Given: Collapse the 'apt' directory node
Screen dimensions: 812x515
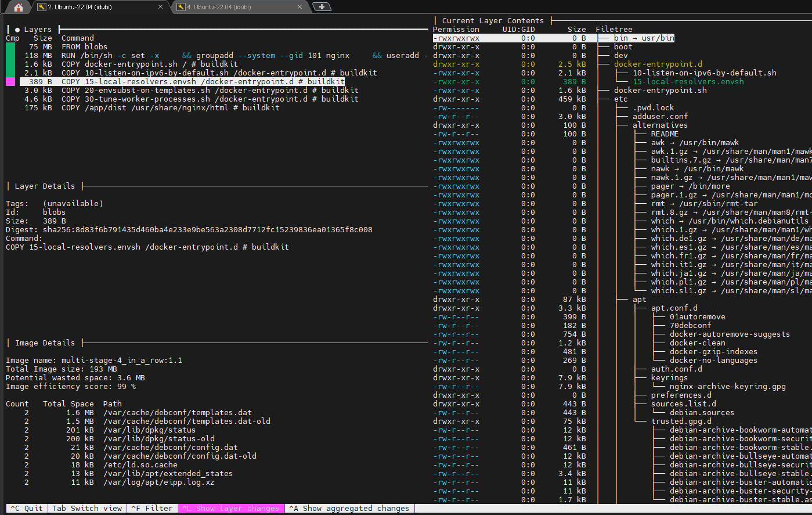Looking at the screenshot, I should click(640, 299).
